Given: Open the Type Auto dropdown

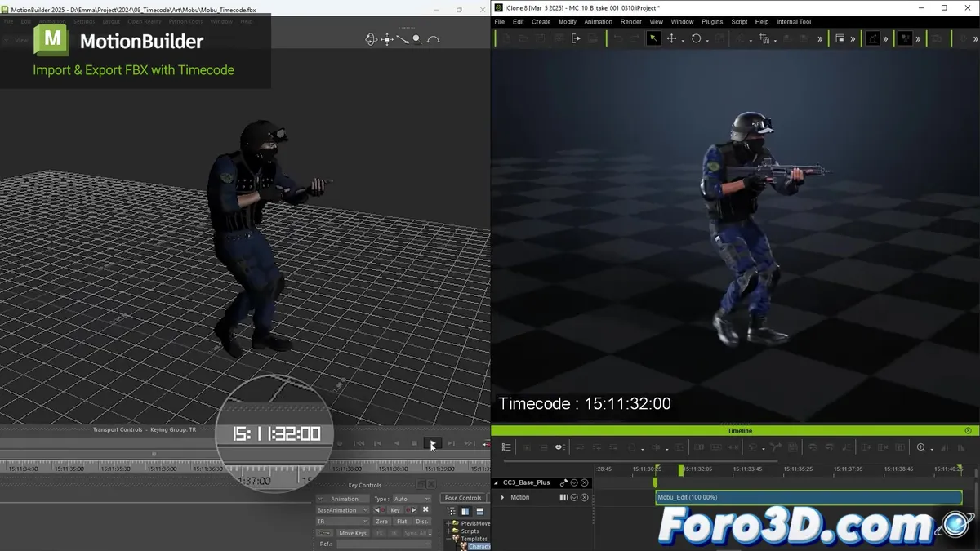Looking at the screenshot, I should (412, 499).
